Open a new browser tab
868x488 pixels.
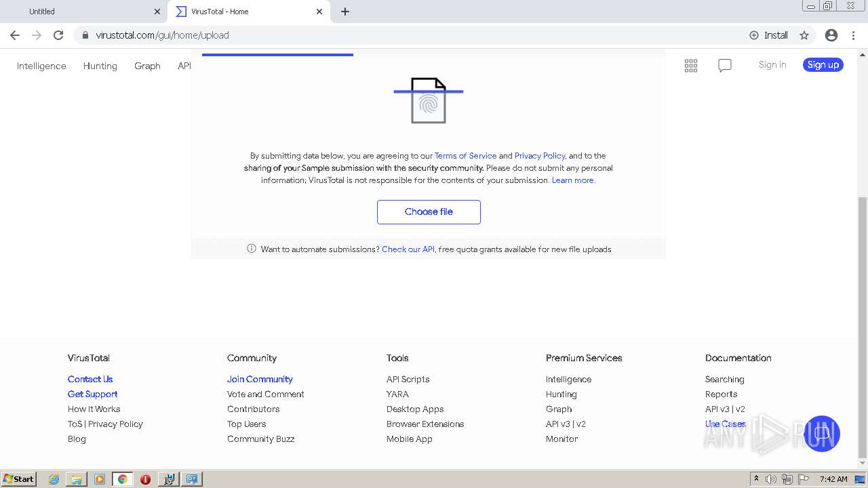[x=345, y=12]
